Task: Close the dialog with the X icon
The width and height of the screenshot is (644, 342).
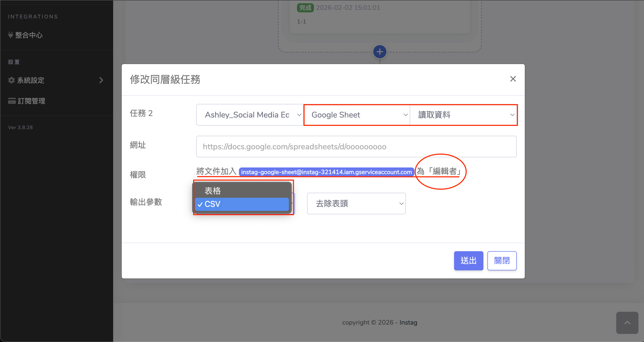Action: [513, 79]
